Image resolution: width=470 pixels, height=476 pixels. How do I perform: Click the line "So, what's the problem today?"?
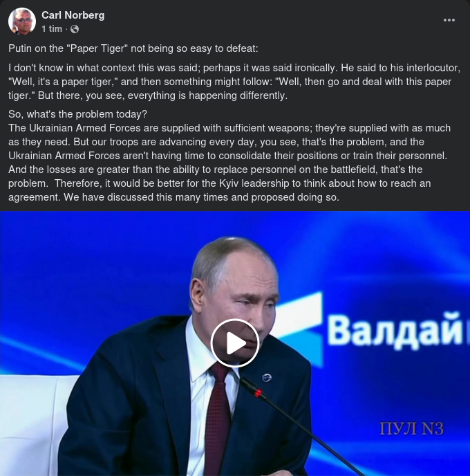click(77, 114)
